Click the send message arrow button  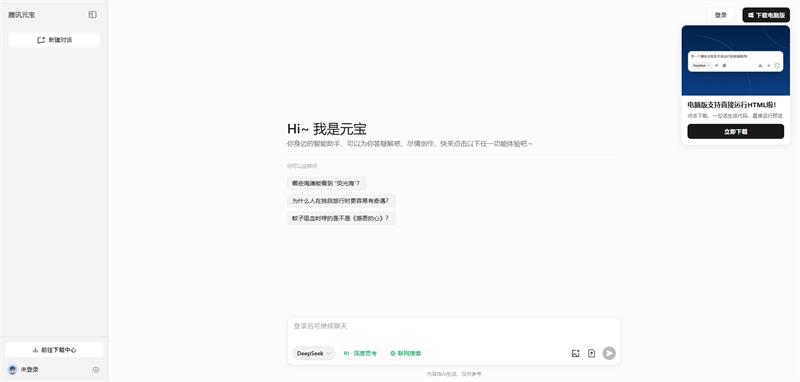(x=609, y=353)
